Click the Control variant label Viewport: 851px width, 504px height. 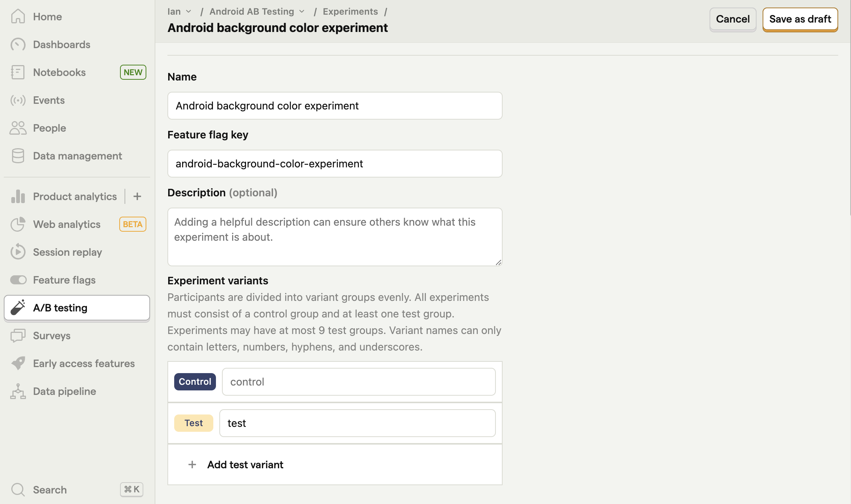click(195, 381)
